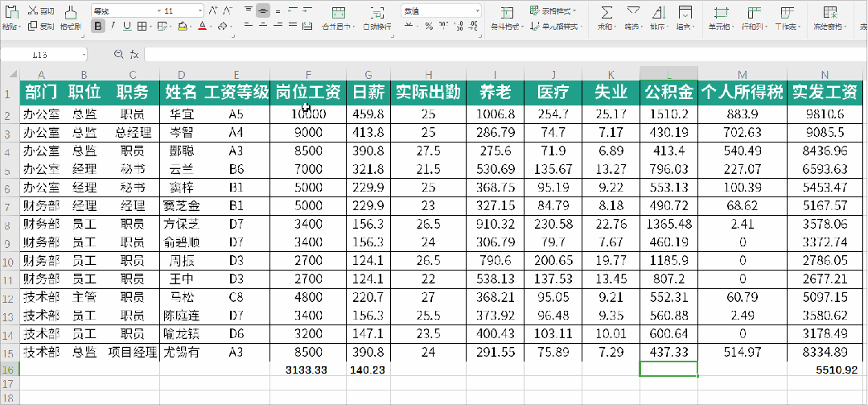868x405 pixels.
Task: Click the cell borders icon
Action: pos(142,26)
